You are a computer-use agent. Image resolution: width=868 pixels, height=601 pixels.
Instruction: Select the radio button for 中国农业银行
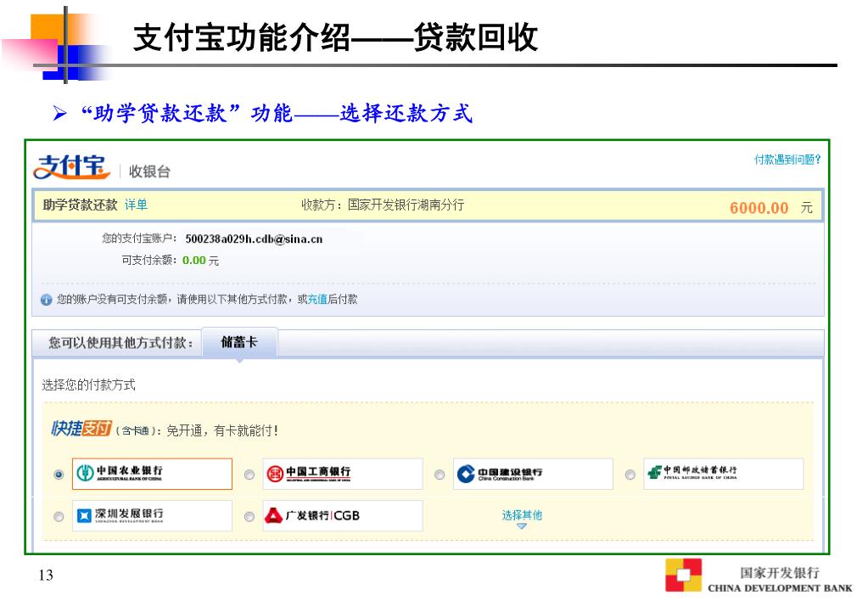point(59,475)
